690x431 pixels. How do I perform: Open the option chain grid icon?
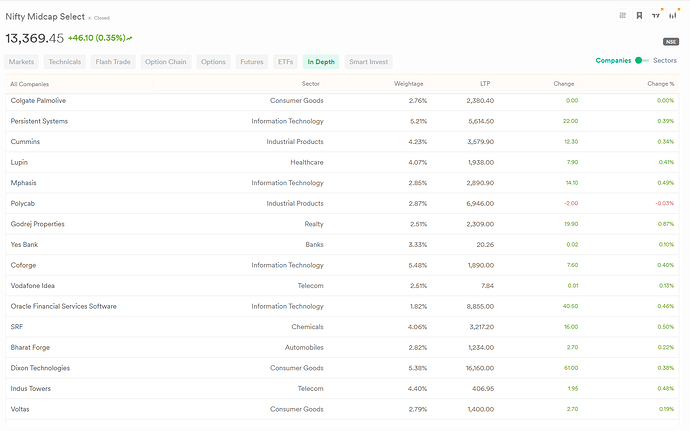622,15
